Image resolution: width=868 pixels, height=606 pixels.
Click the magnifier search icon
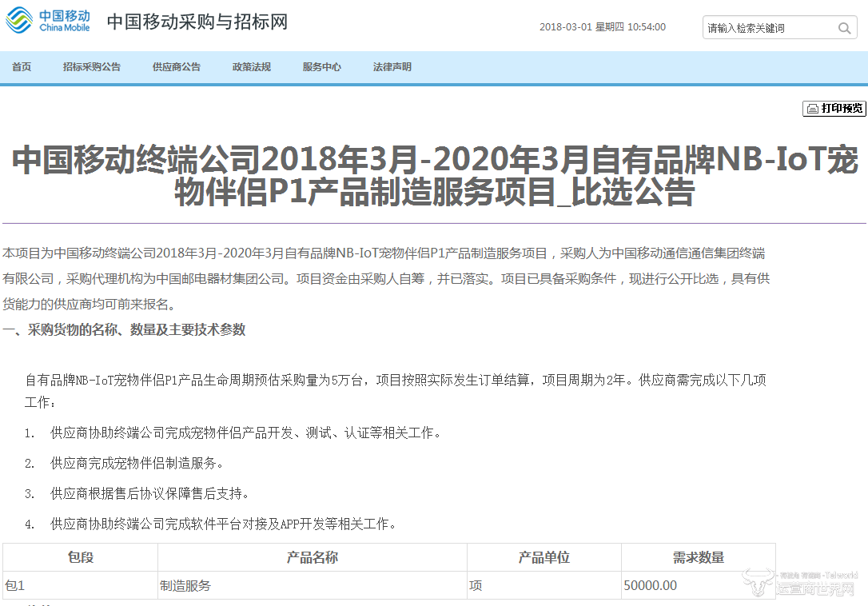[x=844, y=29]
